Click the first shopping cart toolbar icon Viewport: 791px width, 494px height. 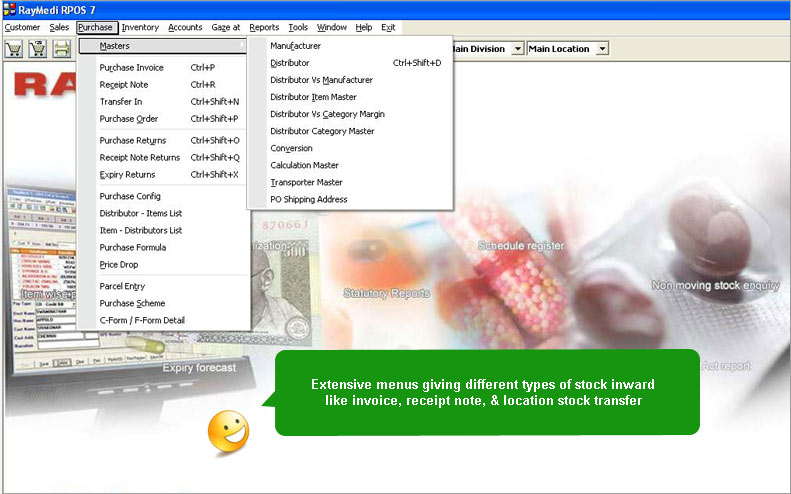coord(14,48)
